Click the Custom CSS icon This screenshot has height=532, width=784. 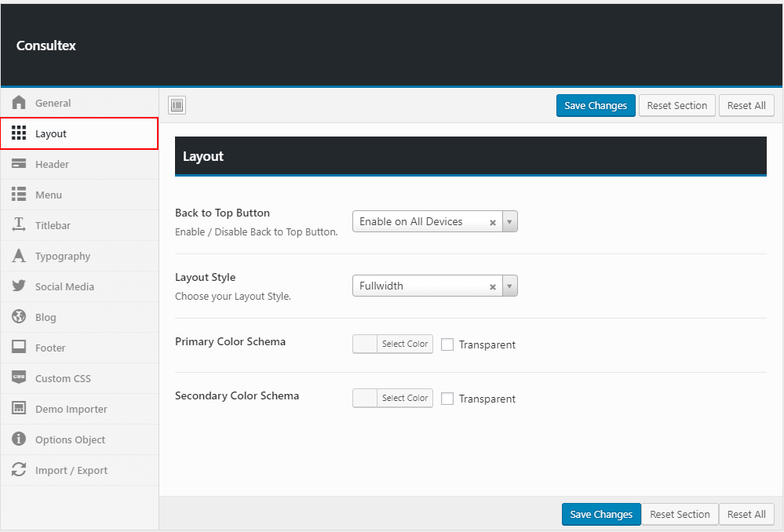pyautogui.click(x=19, y=378)
